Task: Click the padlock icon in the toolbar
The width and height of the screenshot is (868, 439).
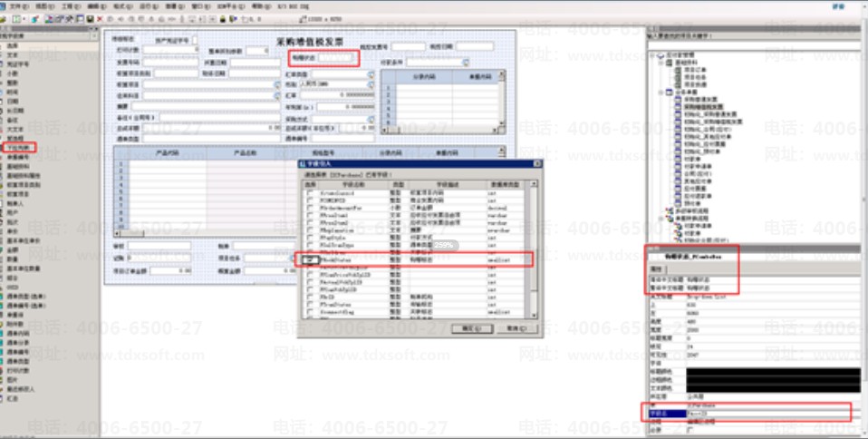Action: pyautogui.click(x=223, y=19)
